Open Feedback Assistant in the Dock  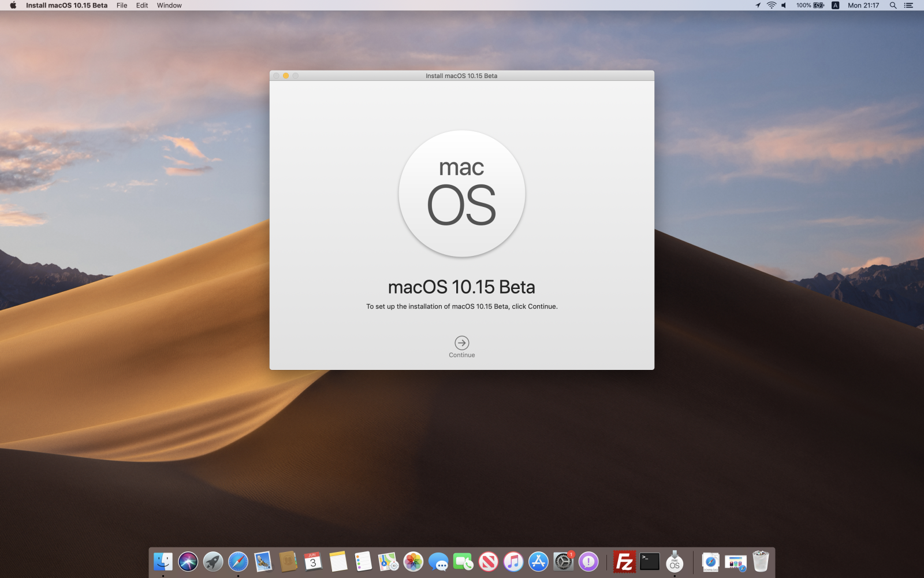coord(588,561)
